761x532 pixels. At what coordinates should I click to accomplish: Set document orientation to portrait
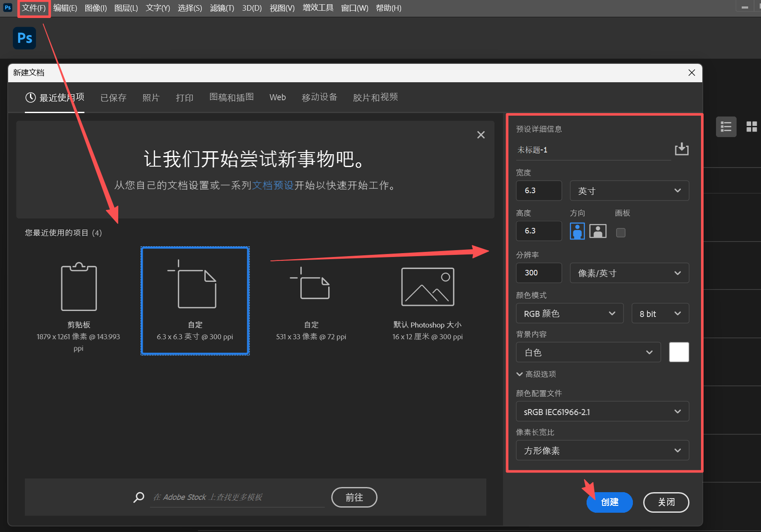click(577, 231)
